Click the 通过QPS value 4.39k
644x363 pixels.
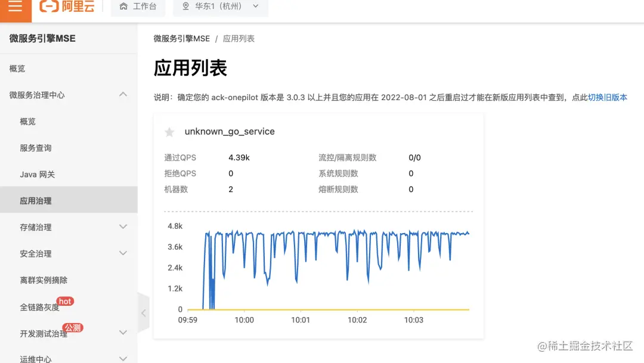(239, 158)
